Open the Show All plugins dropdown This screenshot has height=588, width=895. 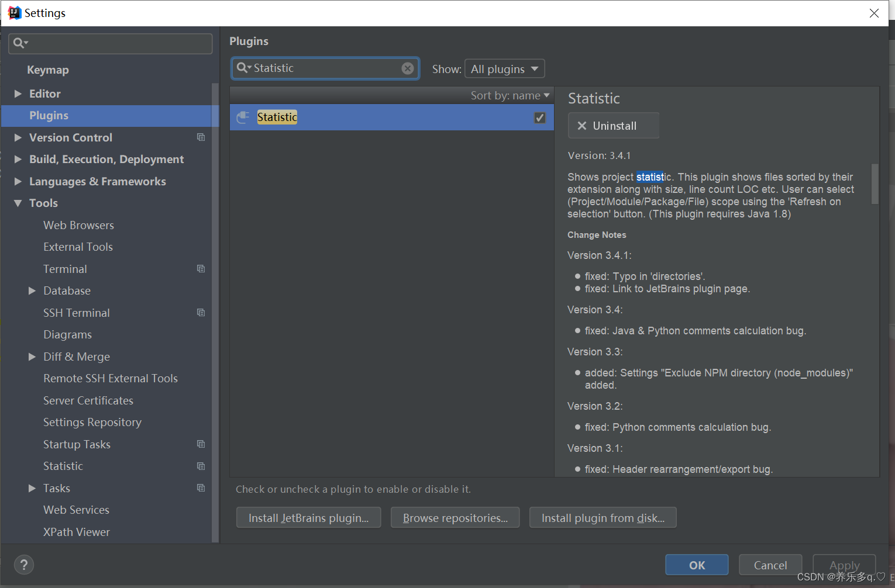click(505, 68)
